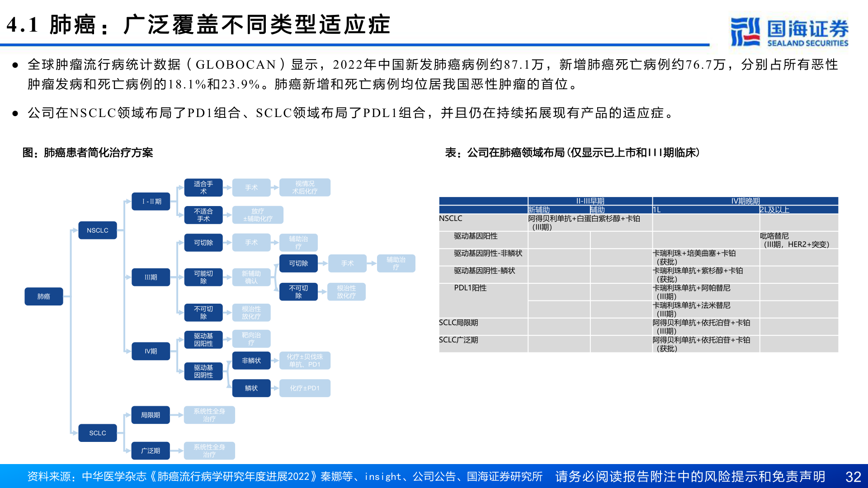Click figure caption 图：肺癌患者简化治疗方案
The image size is (868, 488).
pyautogui.click(x=88, y=153)
